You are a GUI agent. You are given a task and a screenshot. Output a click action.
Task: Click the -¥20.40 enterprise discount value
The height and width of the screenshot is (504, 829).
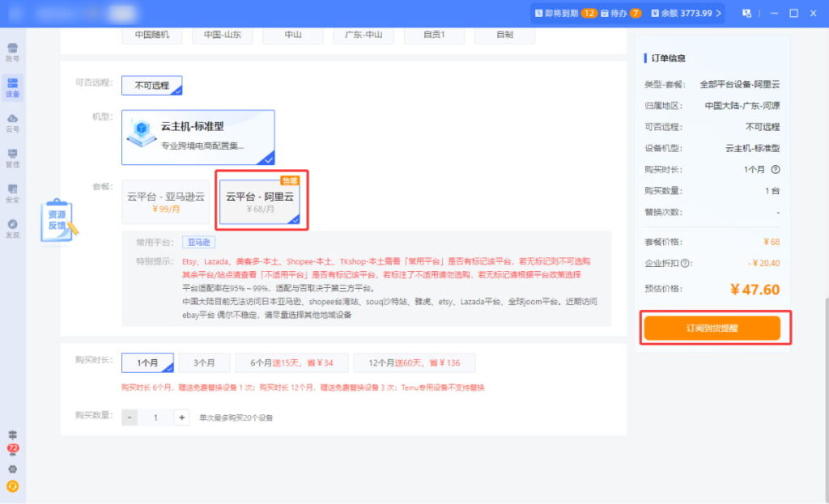[x=764, y=263]
